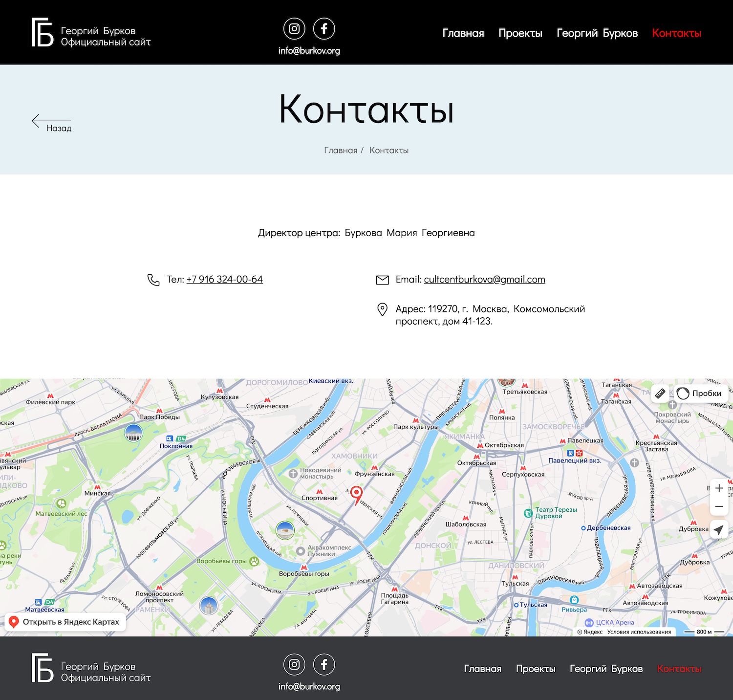This screenshot has height=700, width=733.
Task: Click the university tower icon above Раменки
Action: (x=209, y=606)
